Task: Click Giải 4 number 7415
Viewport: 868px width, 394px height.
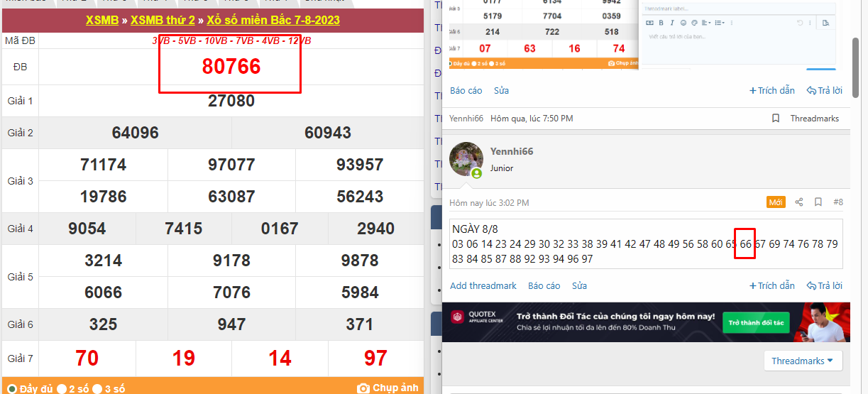Action: tap(184, 229)
